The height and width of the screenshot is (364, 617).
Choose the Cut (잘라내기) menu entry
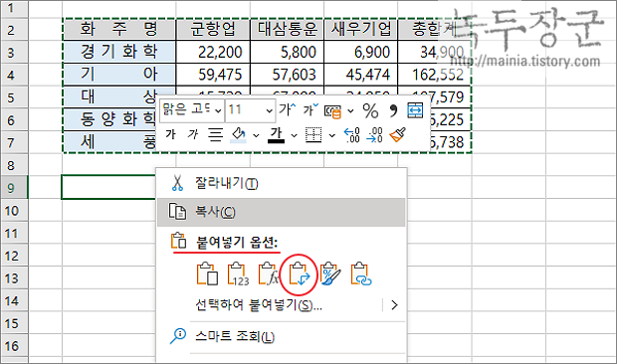(281, 183)
